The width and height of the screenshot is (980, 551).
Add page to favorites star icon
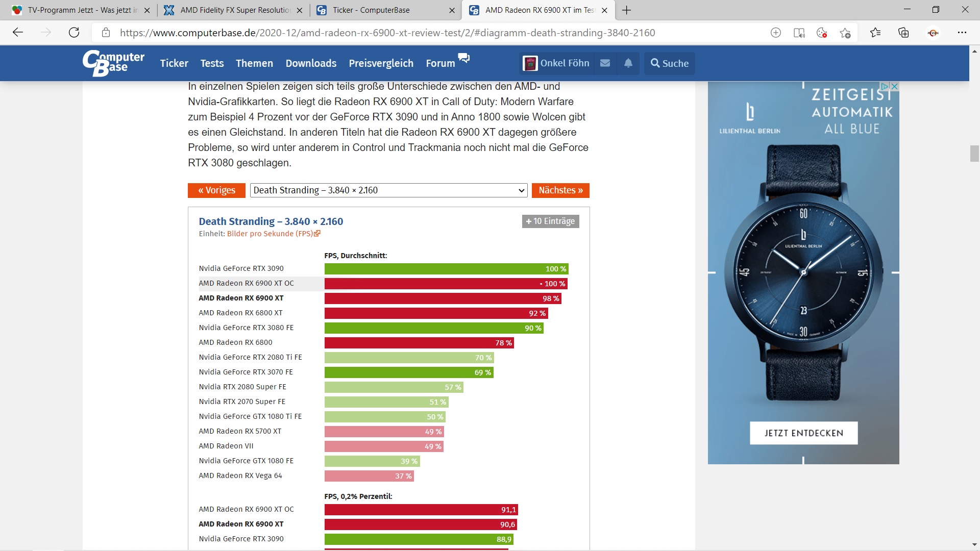coord(845,33)
